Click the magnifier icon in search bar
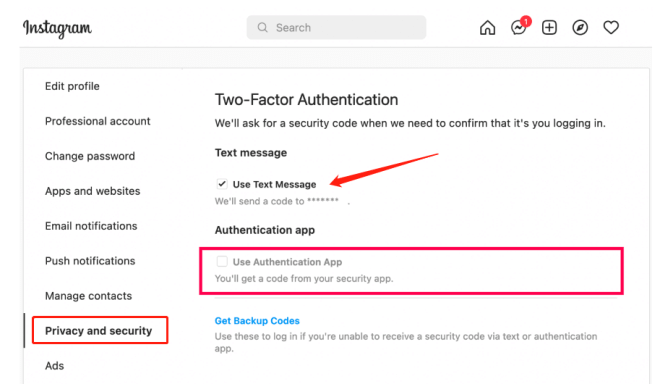Image resolution: width=660 pixels, height=384 pixels. click(x=263, y=28)
